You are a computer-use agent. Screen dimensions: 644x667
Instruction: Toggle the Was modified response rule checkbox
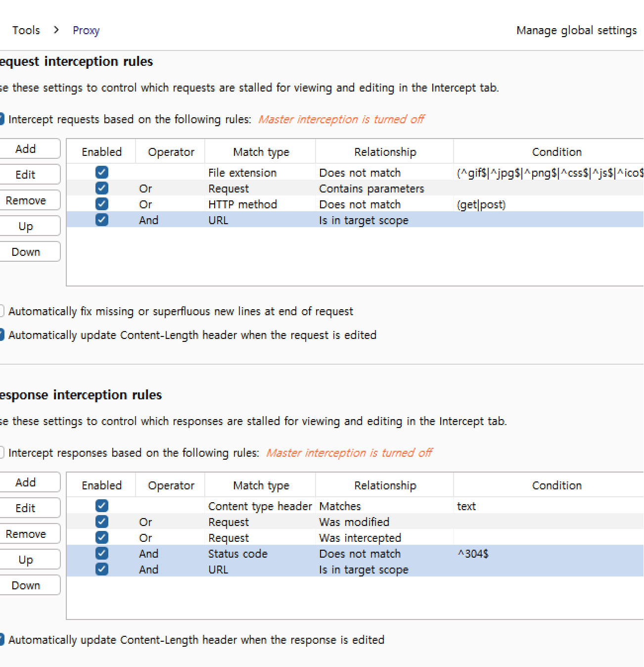102,522
